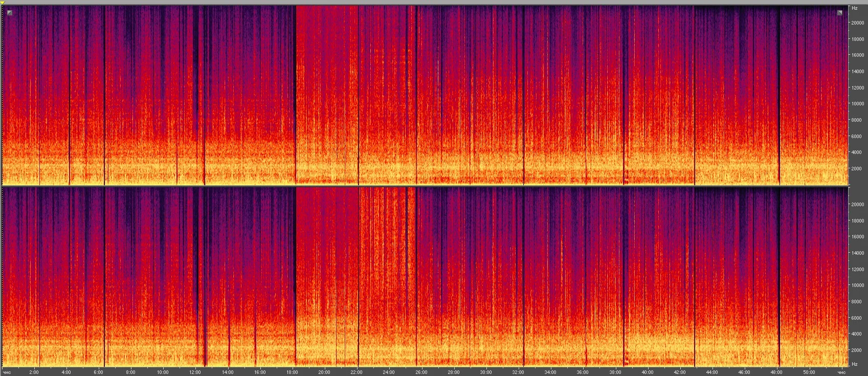Click the 10:00 mark on the time ruler

click(x=163, y=372)
